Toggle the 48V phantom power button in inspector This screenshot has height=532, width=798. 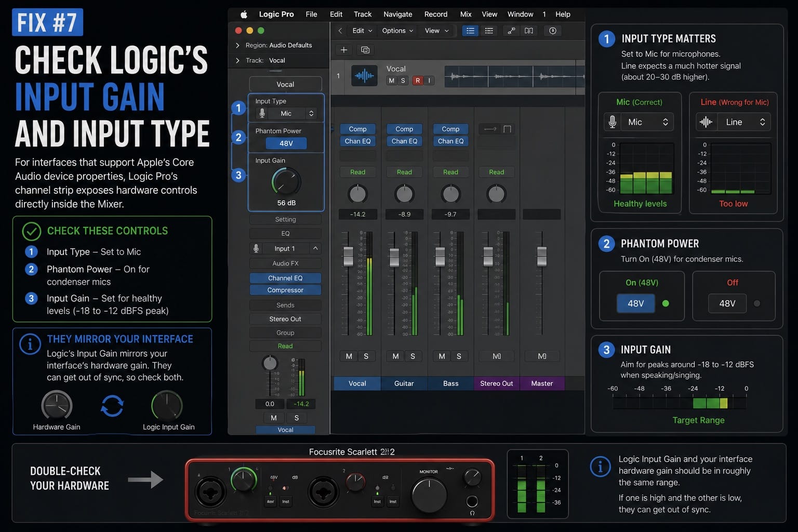tap(286, 143)
